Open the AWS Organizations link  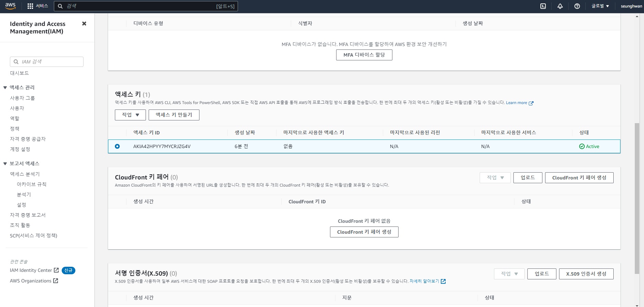click(x=31, y=281)
